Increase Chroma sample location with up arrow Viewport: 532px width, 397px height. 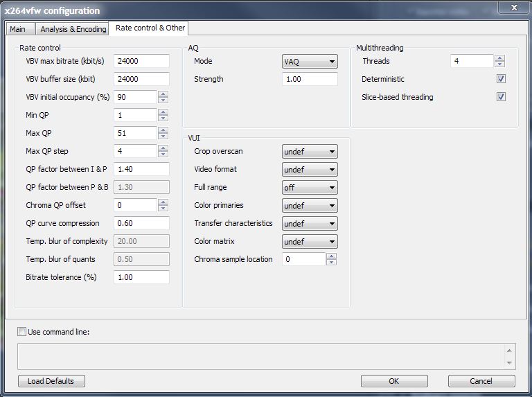(x=332, y=256)
